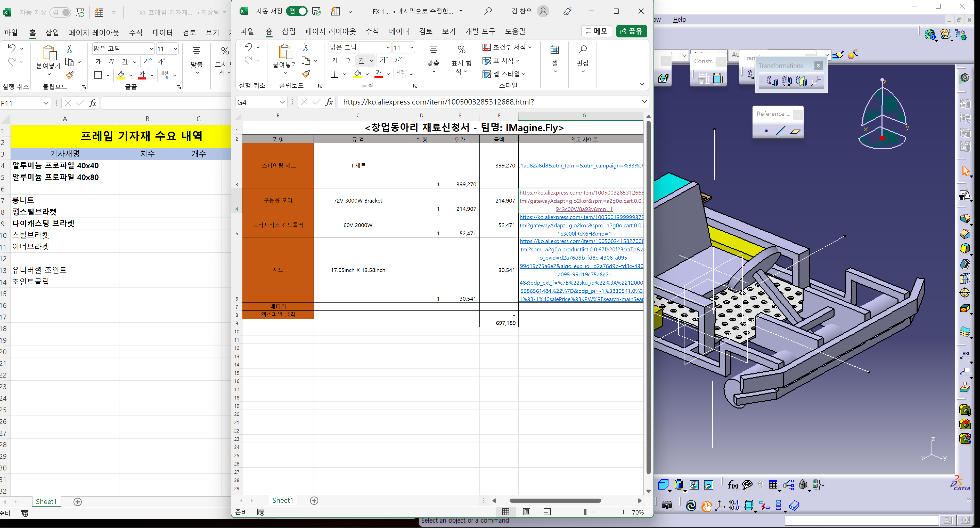Toggle italic 가 in front Excel font group
Screen dimensions: 980x528
tap(348, 60)
